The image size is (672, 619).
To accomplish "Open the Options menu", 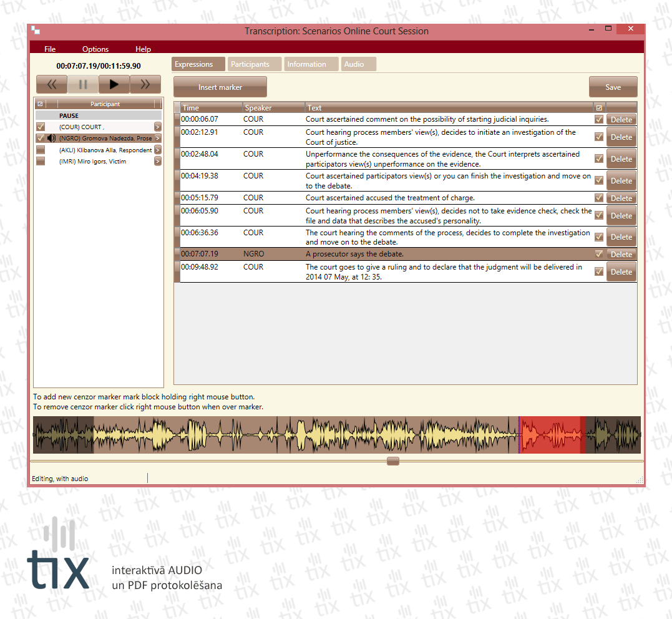I will pyautogui.click(x=95, y=49).
